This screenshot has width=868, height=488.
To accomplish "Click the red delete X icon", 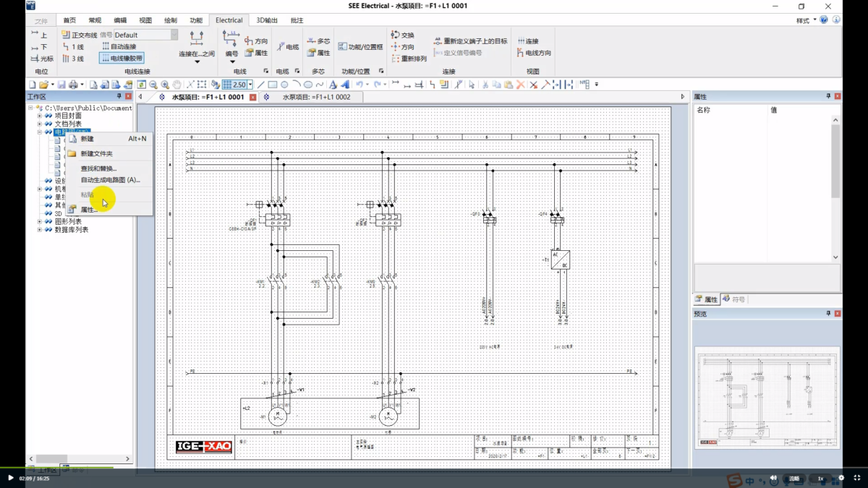I will 520,85.
